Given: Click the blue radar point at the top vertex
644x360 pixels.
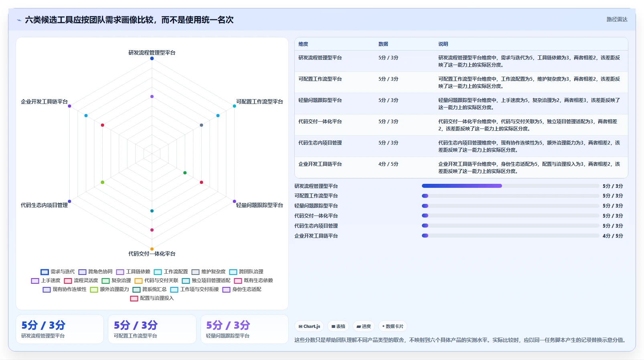Looking at the screenshot, I should [x=152, y=59].
